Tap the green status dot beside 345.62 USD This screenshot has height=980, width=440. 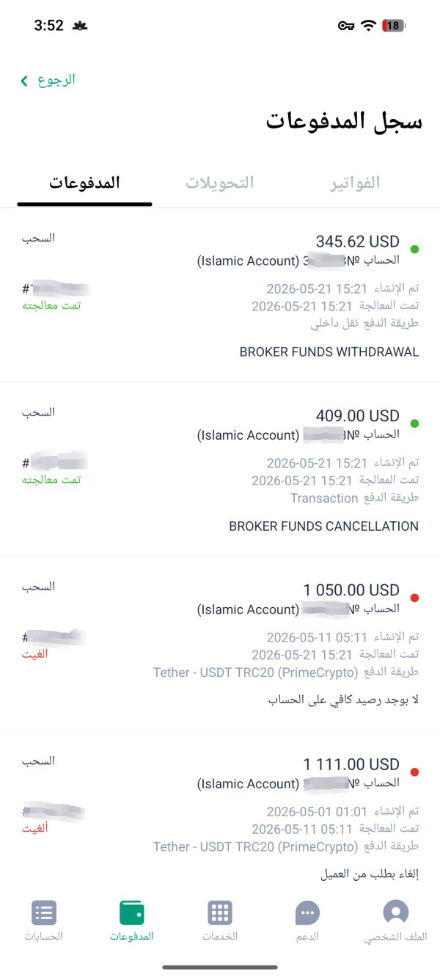point(414,250)
